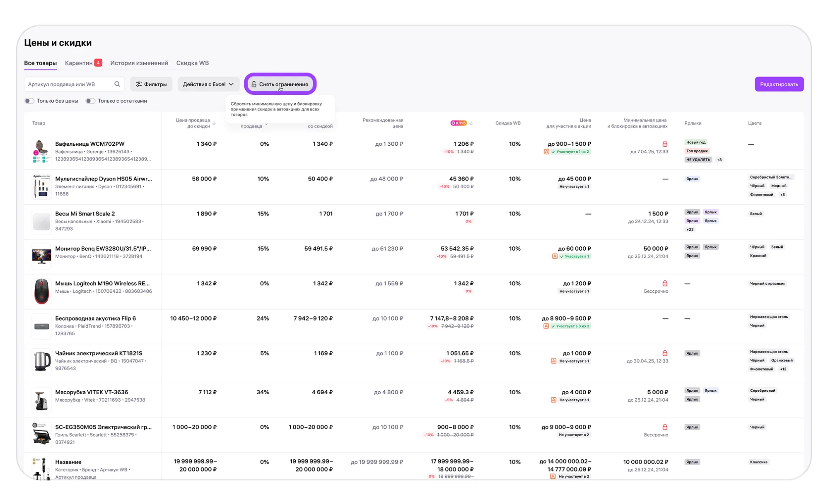Click the search magnifier icon
Screen dimensions: 828x504
pyautogui.click(x=117, y=84)
